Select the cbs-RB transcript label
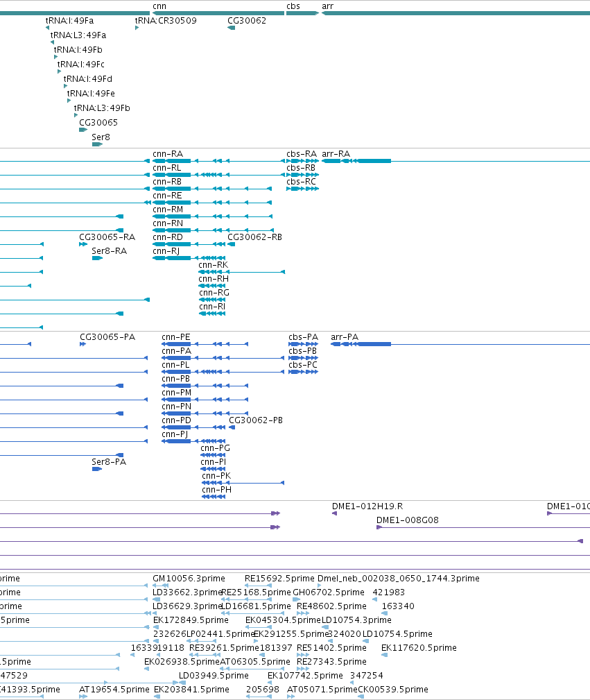The width and height of the screenshot is (590, 700). (301, 168)
